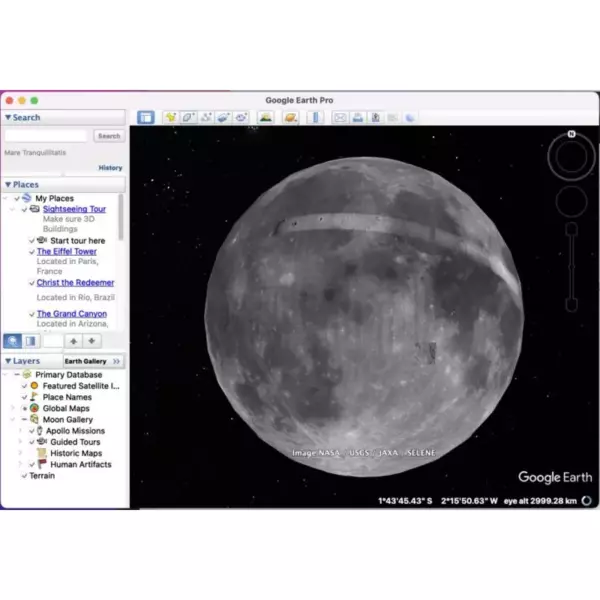
Task: Select the My Places tree item
Action: coord(54,198)
